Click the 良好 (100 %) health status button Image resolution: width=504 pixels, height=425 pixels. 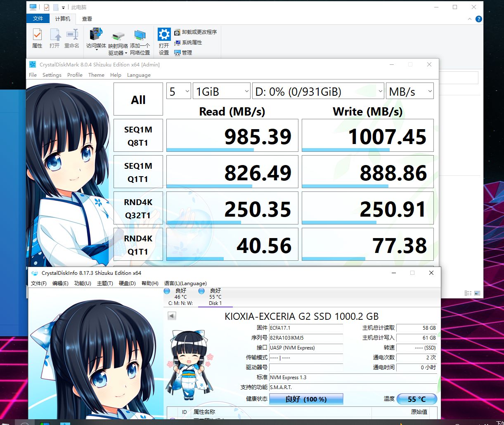click(x=306, y=399)
